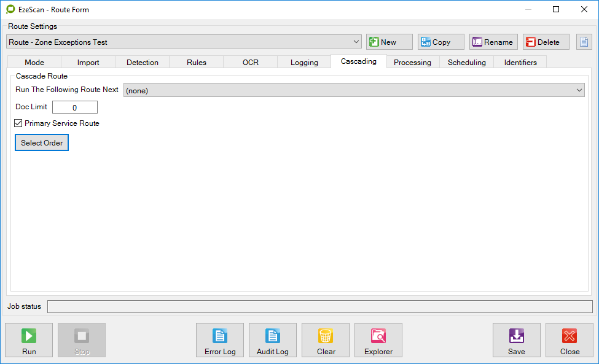Delete the selected route
This screenshot has height=364, width=599.
[x=546, y=42]
